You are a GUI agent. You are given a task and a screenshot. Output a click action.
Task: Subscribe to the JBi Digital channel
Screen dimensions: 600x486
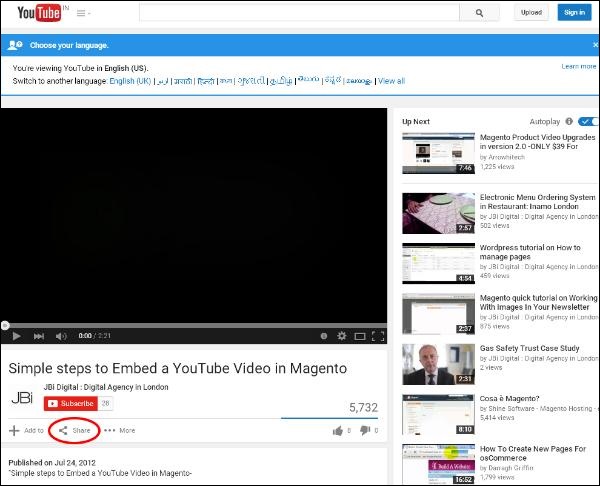[71, 403]
